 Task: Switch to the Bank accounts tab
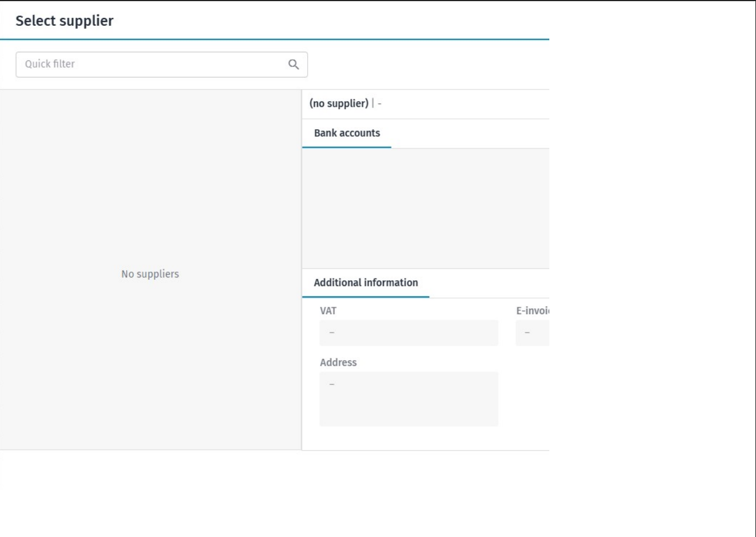tap(347, 133)
